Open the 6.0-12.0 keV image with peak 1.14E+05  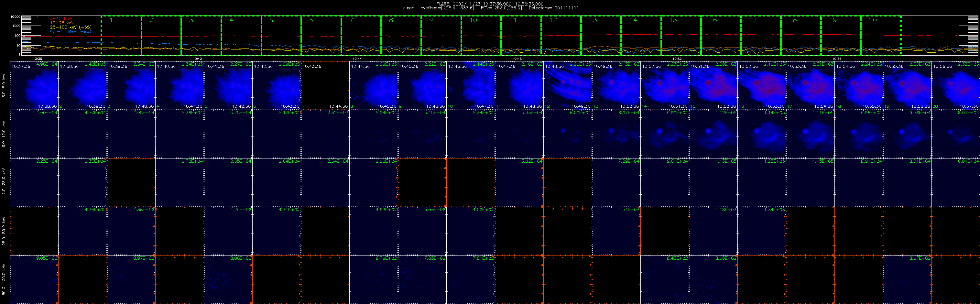[x=762, y=134]
